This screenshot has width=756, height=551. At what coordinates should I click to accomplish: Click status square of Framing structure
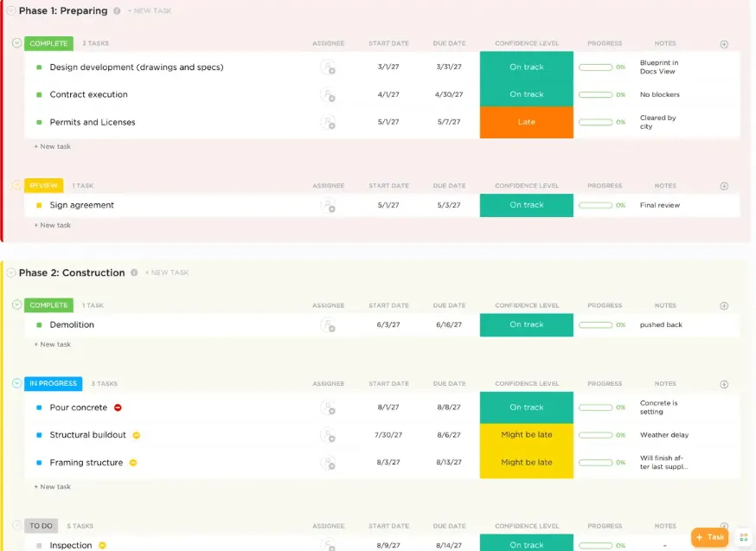point(39,462)
